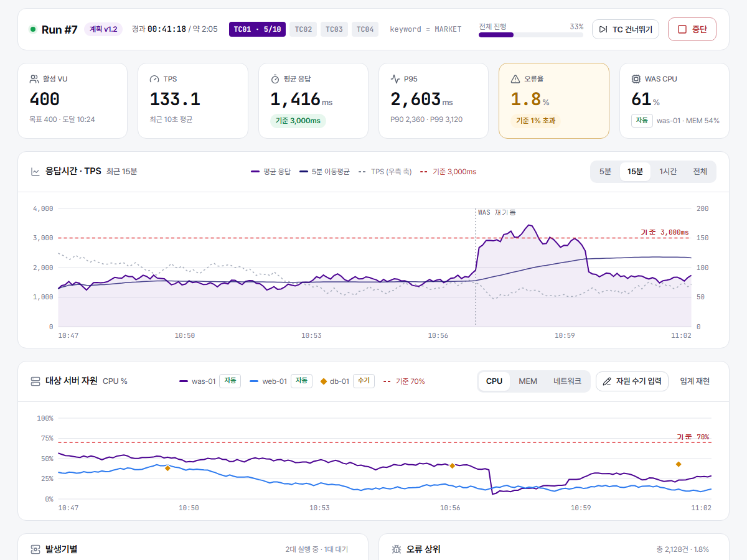The image size is (747, 560).
Task: Click the 기준 1% 초과 badge
Action: tap(535, 121)
